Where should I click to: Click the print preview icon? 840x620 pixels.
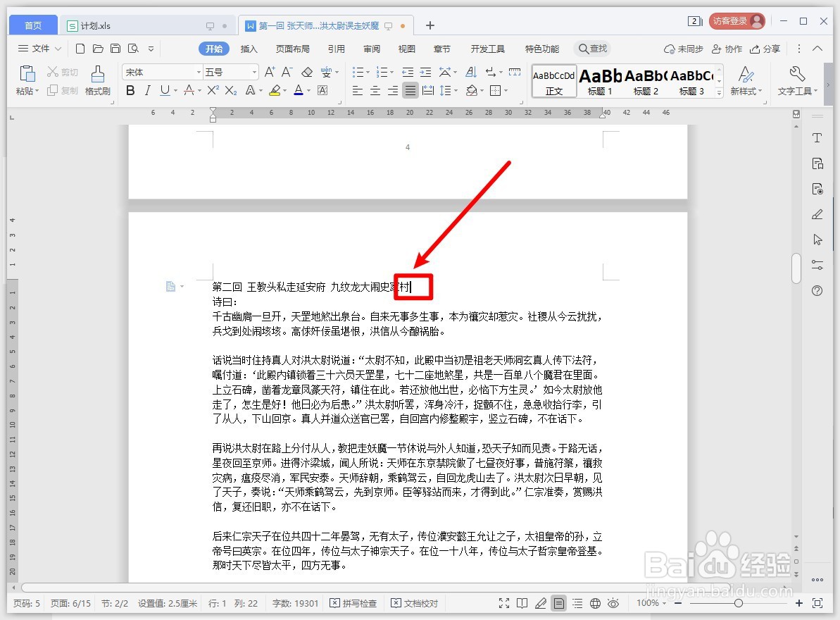(x=133, y=49)
